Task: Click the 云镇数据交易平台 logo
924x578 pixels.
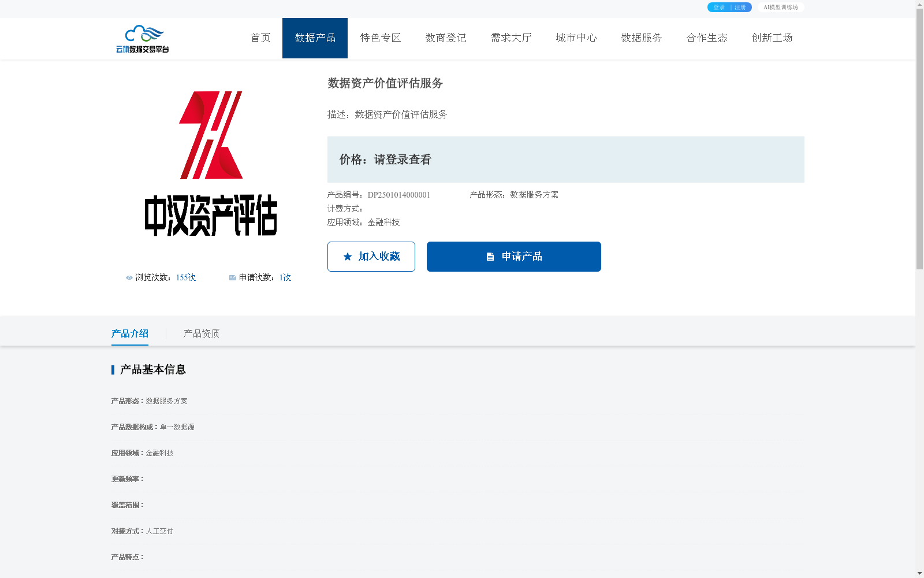Action: (143, 39)
